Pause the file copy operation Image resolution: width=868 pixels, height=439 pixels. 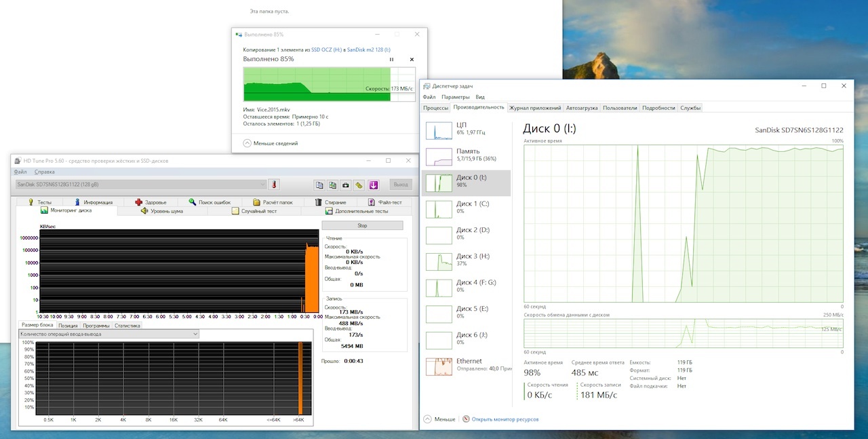pyautogui.click(x=391, y=60)
